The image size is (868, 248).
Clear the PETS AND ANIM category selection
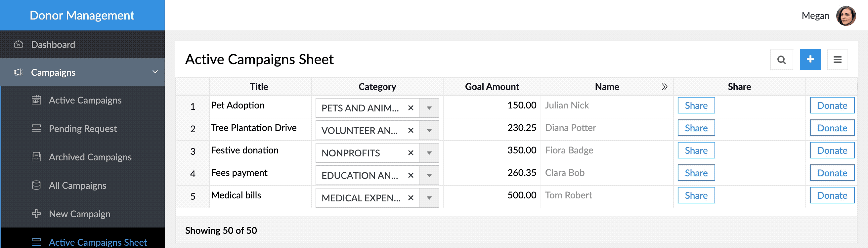pos(411,108)
